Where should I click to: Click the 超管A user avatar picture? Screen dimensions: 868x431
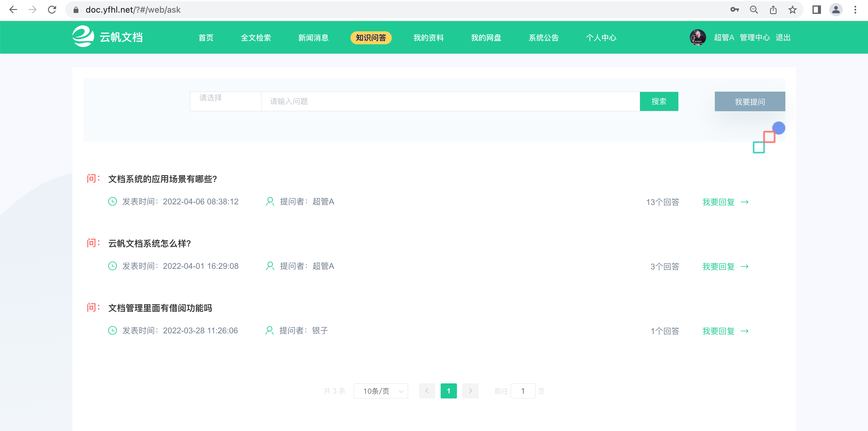(698, 37)
